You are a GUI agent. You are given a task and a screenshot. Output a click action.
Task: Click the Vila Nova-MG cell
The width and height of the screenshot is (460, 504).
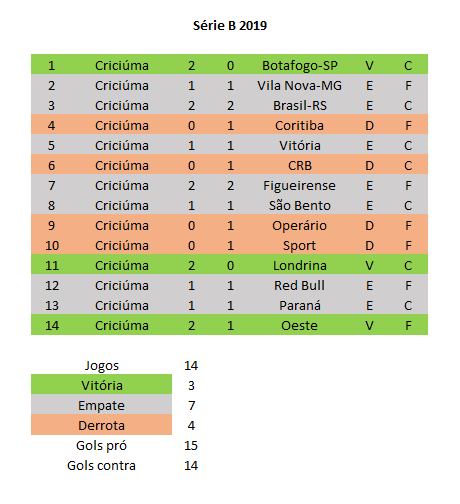point(299,86)
